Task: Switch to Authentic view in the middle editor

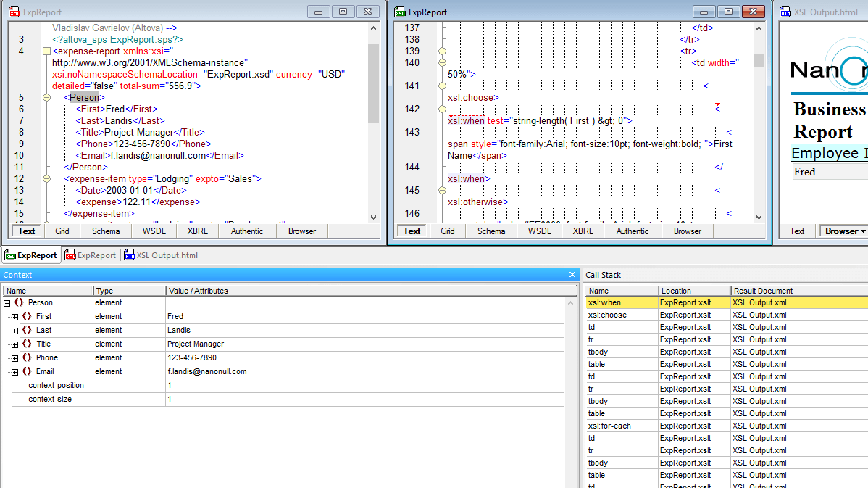Action: click(x=632, y=231)
